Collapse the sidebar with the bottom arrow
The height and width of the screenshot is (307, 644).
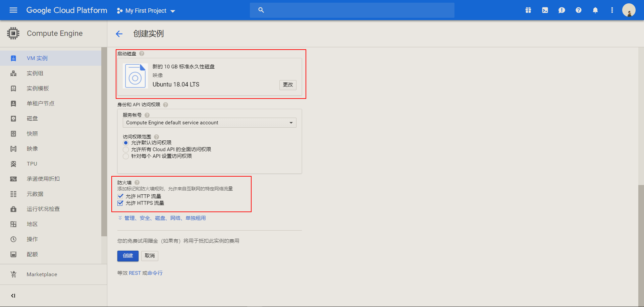point(13,296)
